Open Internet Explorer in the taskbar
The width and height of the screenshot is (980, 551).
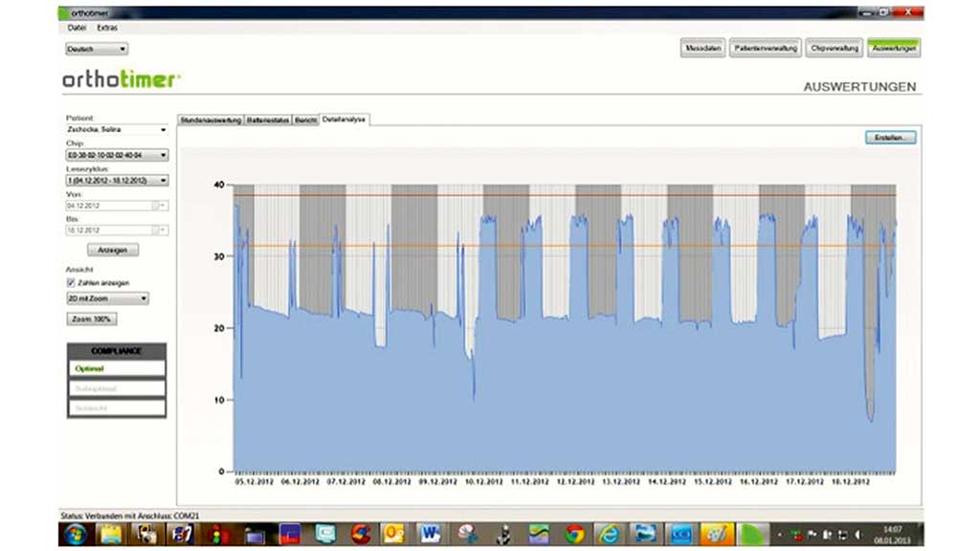pos(609,534)
